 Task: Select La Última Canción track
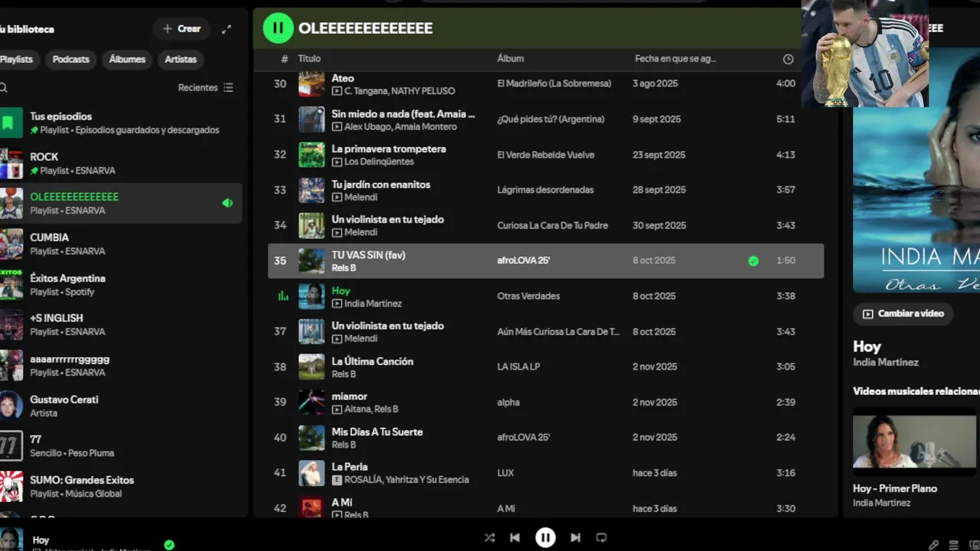pos(372,361)
